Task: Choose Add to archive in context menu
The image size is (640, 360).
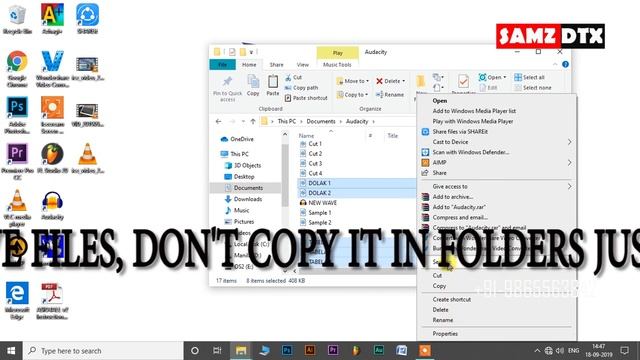Action: [x=453, y=197]
